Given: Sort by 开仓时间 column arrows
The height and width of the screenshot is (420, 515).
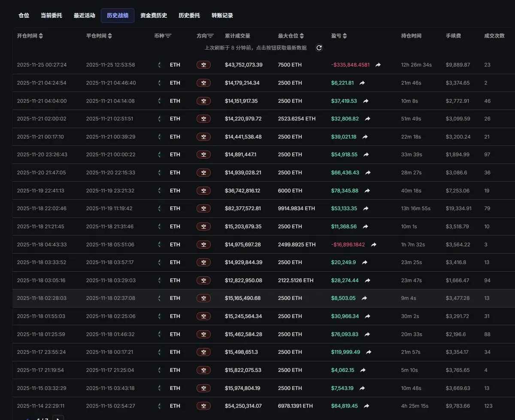Looking at the screenshot, I should 41,36.
